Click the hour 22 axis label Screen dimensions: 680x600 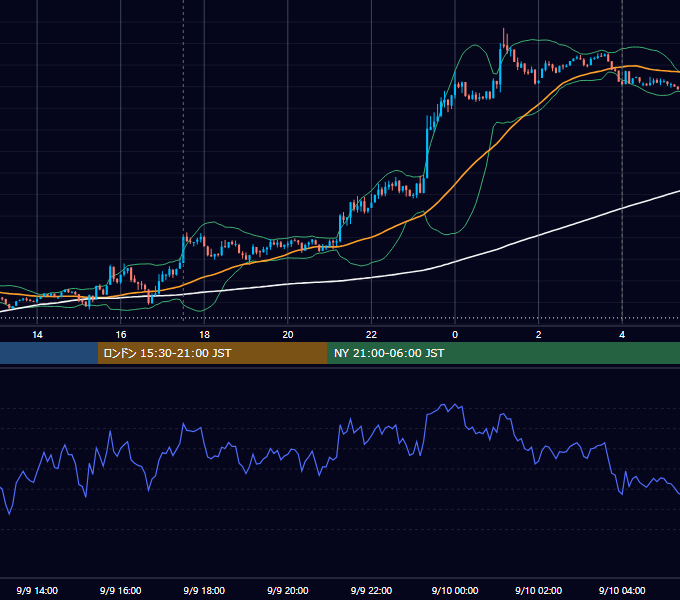pos(371,335)
